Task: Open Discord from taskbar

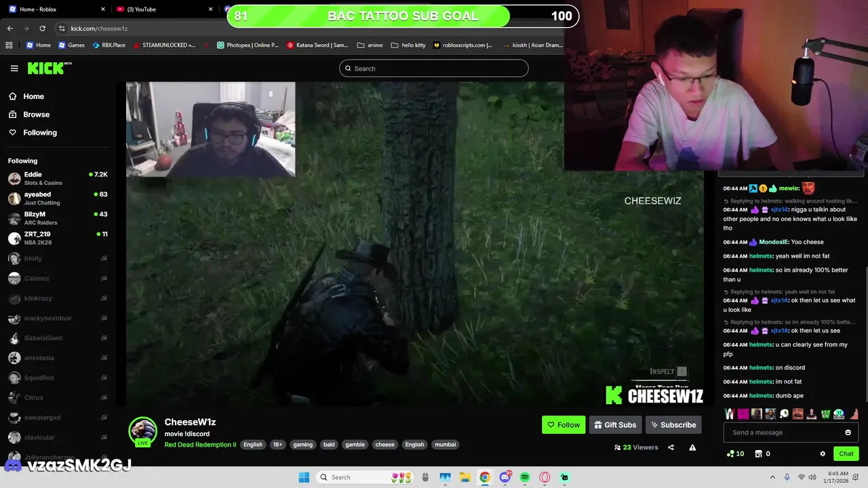Action: (x=505, y=477)
